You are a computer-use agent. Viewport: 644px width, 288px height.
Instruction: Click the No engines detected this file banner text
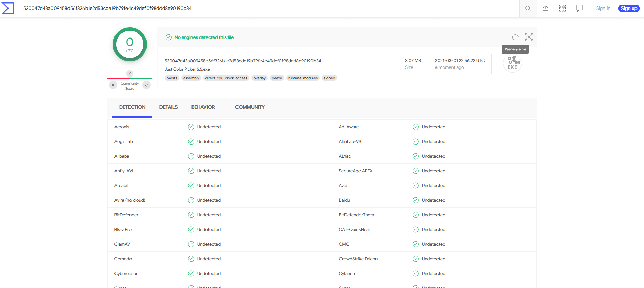click(204, 37)
